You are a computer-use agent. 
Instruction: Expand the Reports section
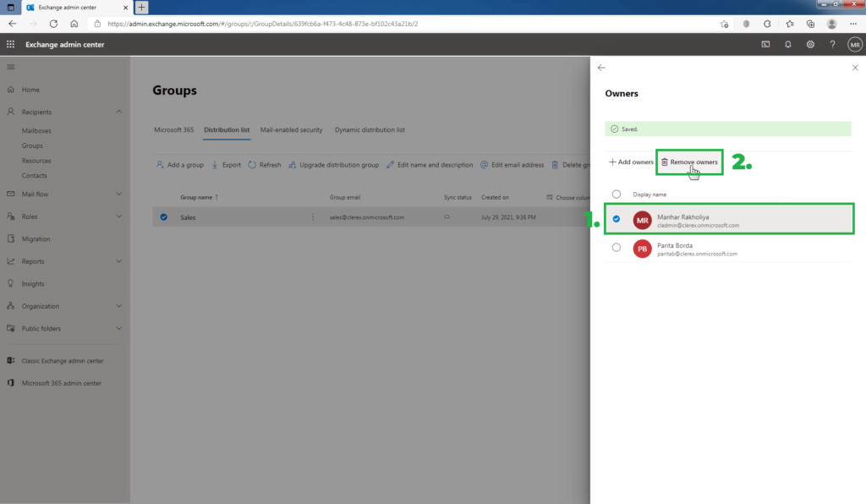(x=118, y=261)
